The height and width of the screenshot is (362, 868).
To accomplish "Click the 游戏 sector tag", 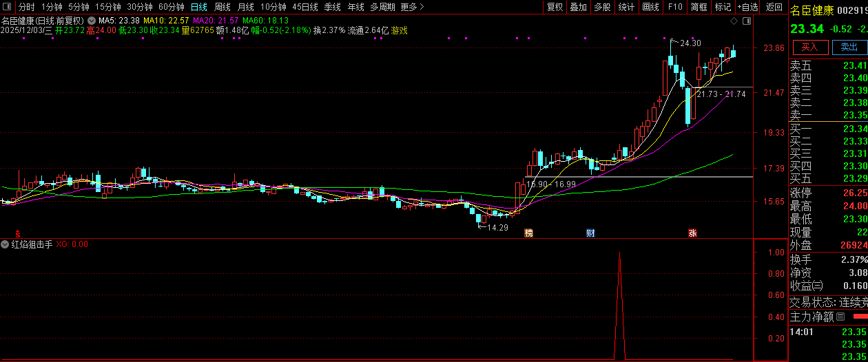I will [x=400, y=30].
